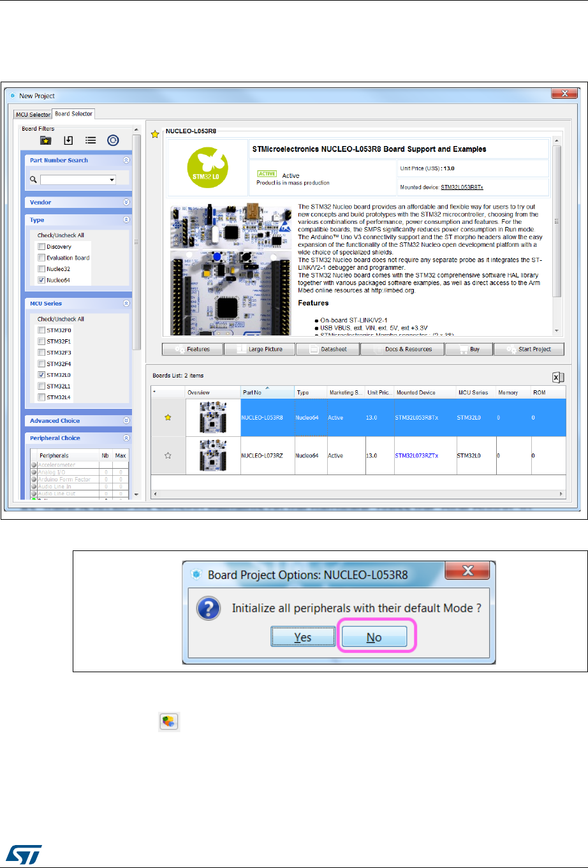This screenshot has height=868, width=588.
Task: Open the board Datasheet
Action: coord(328,349)
